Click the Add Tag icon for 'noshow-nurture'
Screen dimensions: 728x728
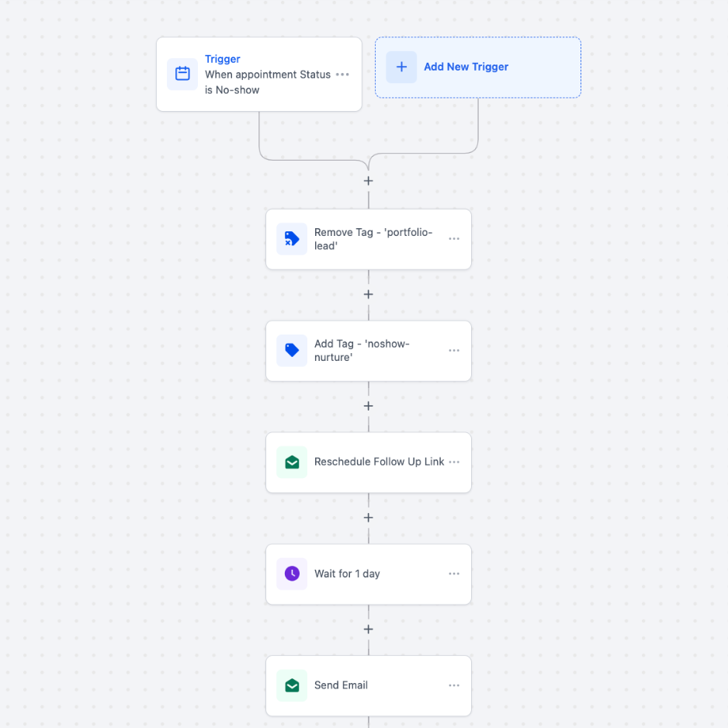pyautogui.click(x=292, y=351)
